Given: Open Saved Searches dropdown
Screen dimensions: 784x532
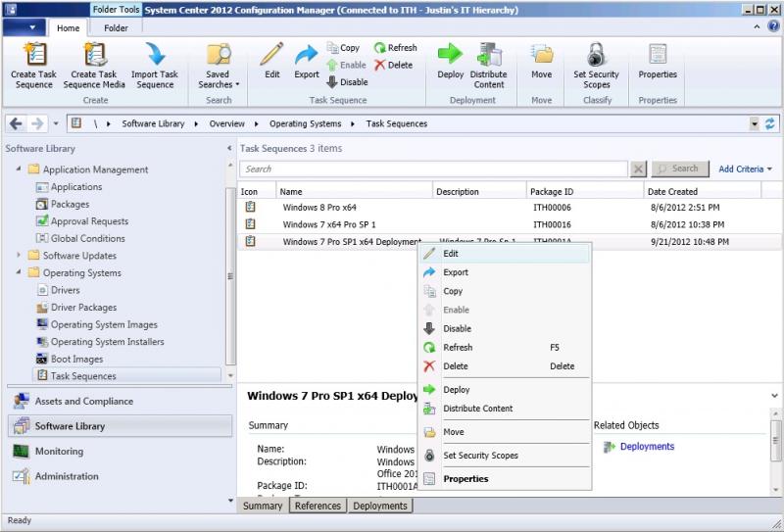Looking at the screenshot, I should pyautogui.click(x=219, y=67).
